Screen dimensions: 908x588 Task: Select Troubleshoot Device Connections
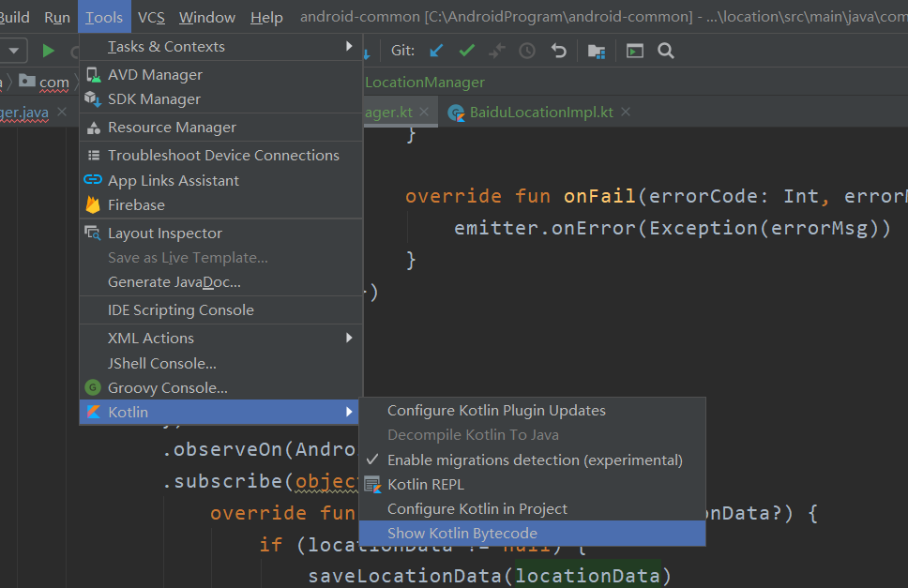[x=220, y=155]
